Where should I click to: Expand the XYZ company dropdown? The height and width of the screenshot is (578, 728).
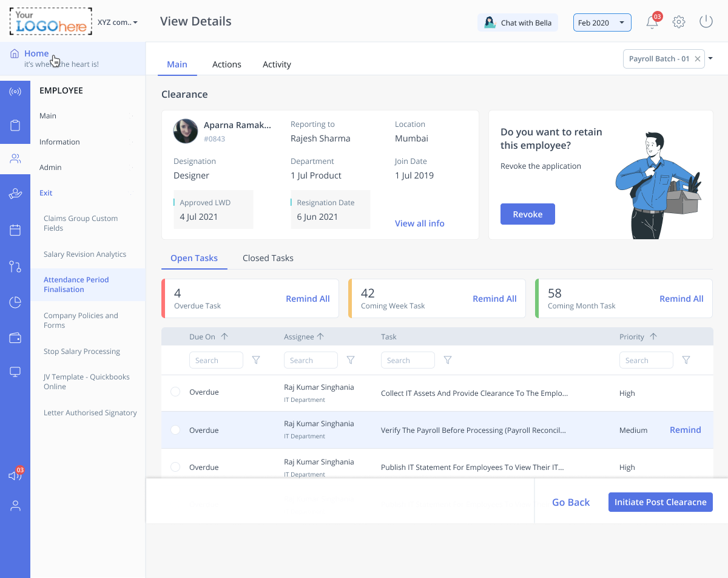(x=118, y=22)
